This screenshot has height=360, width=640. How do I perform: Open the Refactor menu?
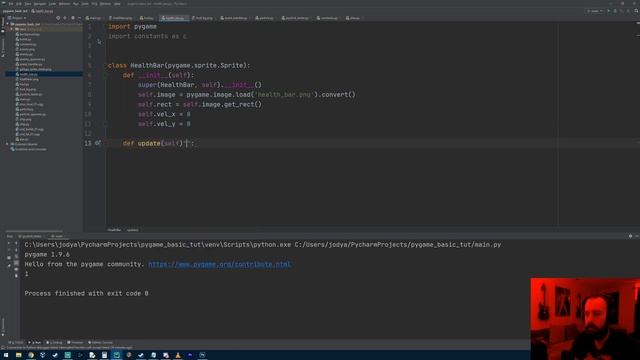(x=64, y=4)
